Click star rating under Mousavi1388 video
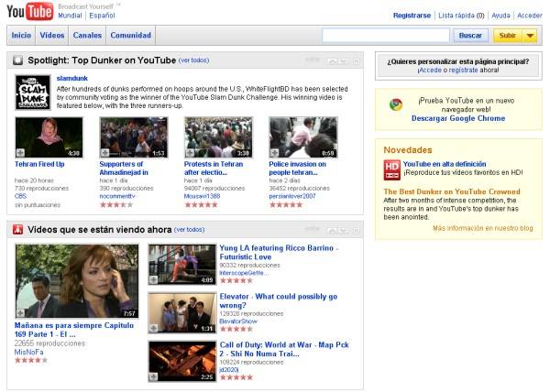This screenshot has width=550, height=392. 201,204
